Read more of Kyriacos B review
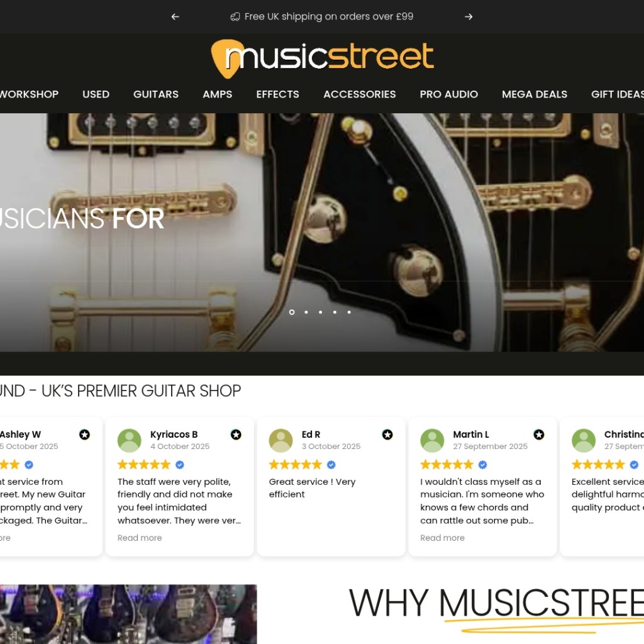This screenshot has width=644, height=644. [140, 538]
